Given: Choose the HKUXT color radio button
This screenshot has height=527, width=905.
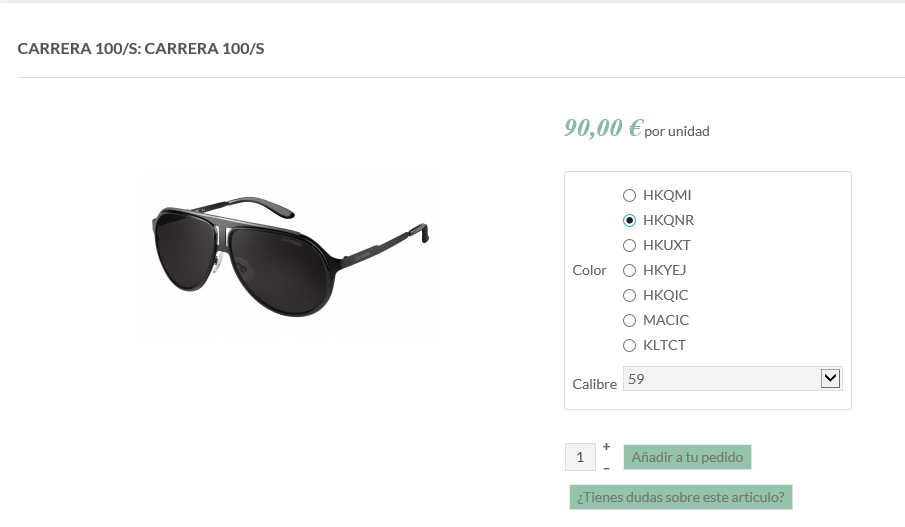Looking at the screenshot, I should click(x=630, y=246).
